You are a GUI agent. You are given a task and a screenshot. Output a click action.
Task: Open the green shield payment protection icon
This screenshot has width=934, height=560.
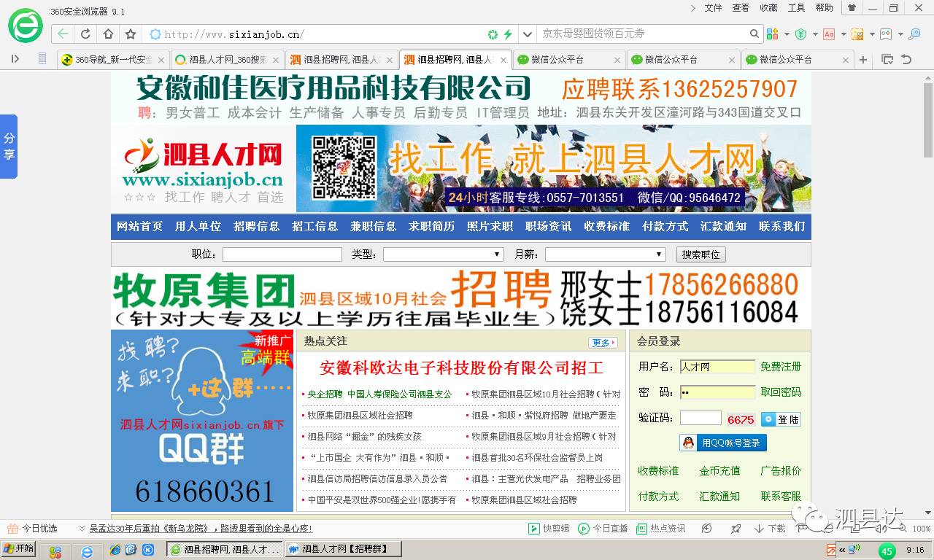coord(800,34)
